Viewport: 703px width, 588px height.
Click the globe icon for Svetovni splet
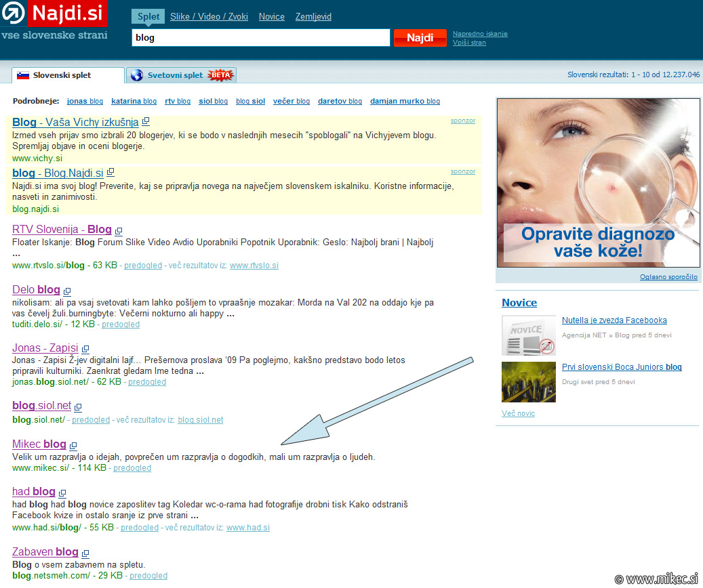coord(137,75)
